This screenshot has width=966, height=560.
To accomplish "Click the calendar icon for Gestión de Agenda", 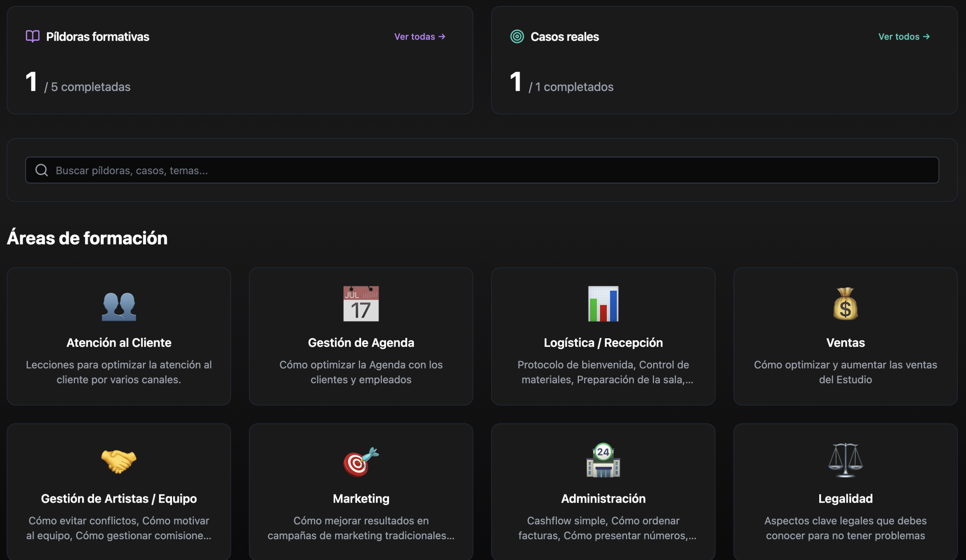I will [361, 304].
